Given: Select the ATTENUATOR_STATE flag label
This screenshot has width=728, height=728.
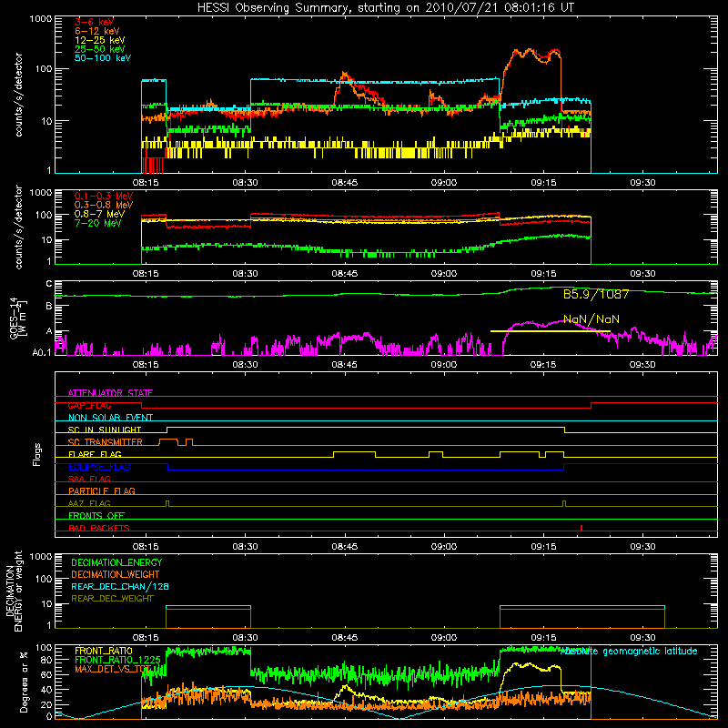Looking at the screenshot, I should [x=110, y=393].
